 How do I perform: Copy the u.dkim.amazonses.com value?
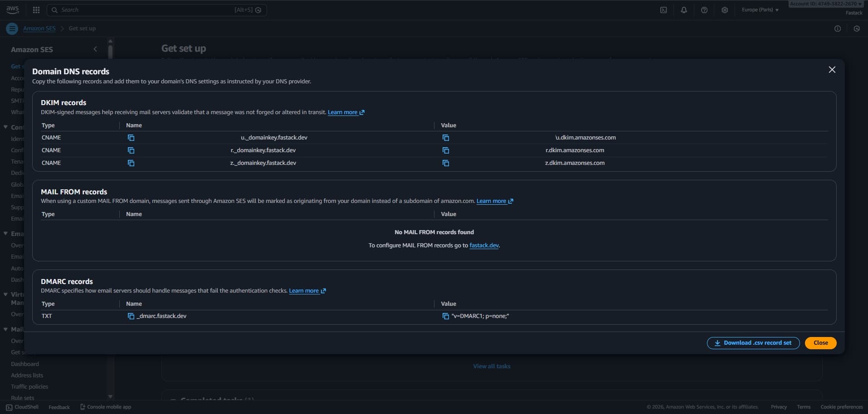(x=446, y=138)
